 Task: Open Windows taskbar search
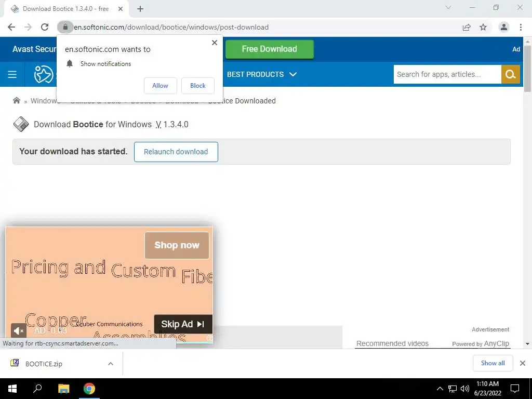tap(37, 389)
